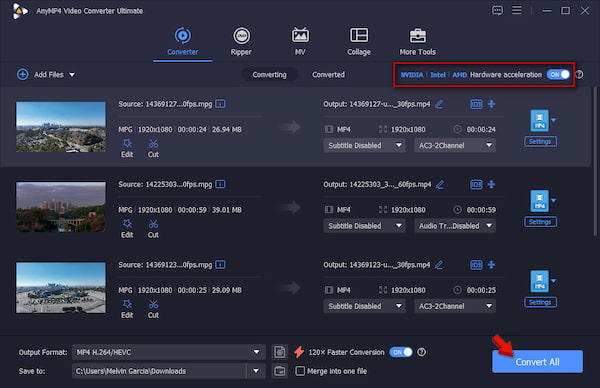Open the output folder icon
The image size is (600, 388).
(x=280, y=371)
